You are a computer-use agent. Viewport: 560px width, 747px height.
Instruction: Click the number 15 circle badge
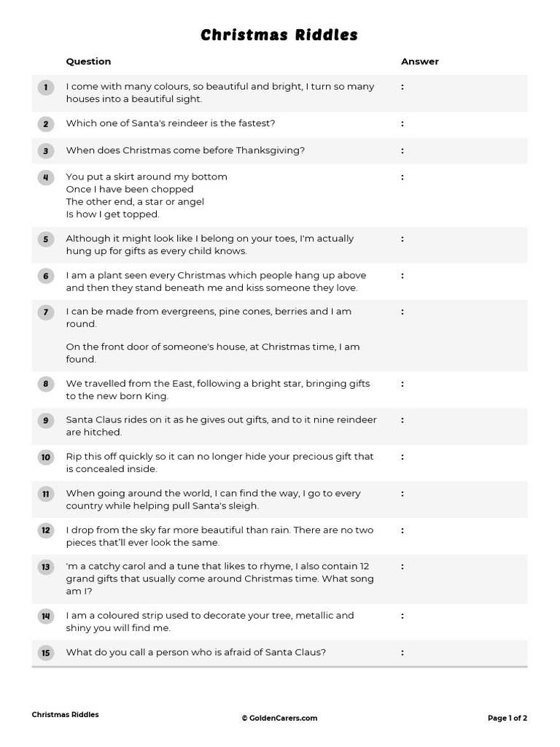click(x=46, y=653)
